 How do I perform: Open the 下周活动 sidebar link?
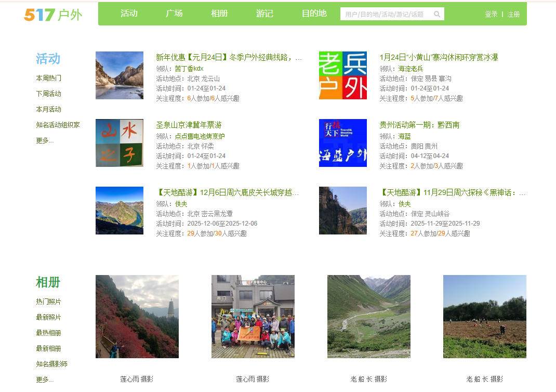pyautogui.click(x=48, y=94)
